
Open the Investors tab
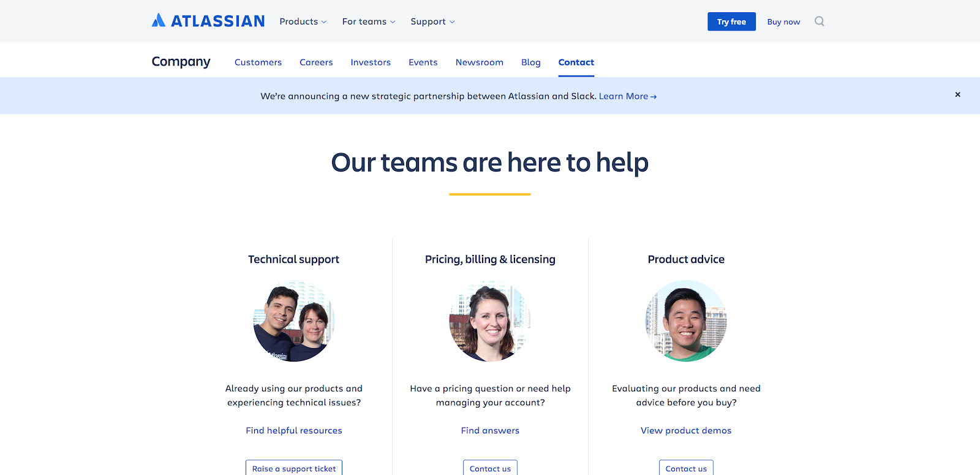(371, 62)
